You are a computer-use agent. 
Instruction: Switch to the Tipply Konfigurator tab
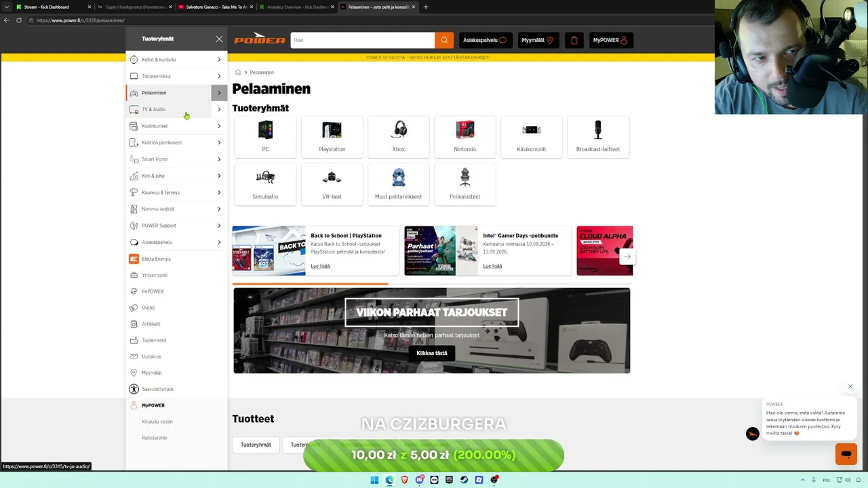coord(134,7)
